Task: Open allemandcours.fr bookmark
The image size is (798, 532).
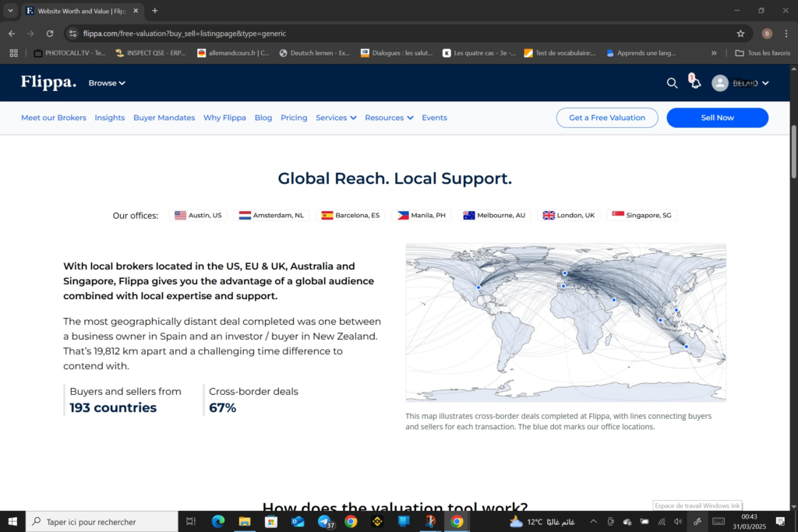Action: 234,53
